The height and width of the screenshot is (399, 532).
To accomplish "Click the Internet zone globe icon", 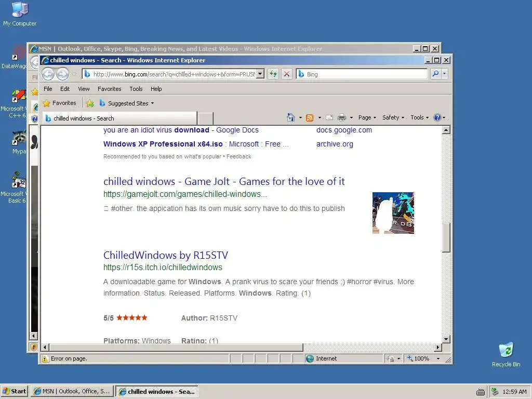I will [310, 358].
